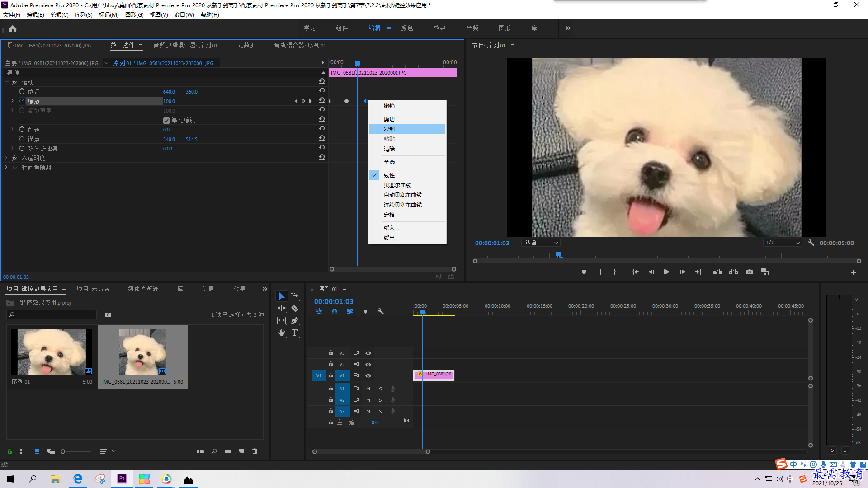Image resolution: width=868 pixels, height=488 pixels.
Task: Open the playback resolution 1/2 dropdown
Action: [x=783, y=243]
